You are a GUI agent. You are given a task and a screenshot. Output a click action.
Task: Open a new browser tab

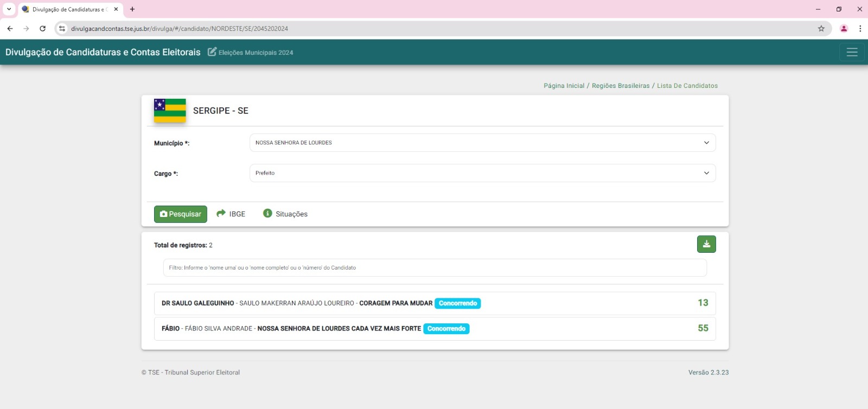pos(132,9)
